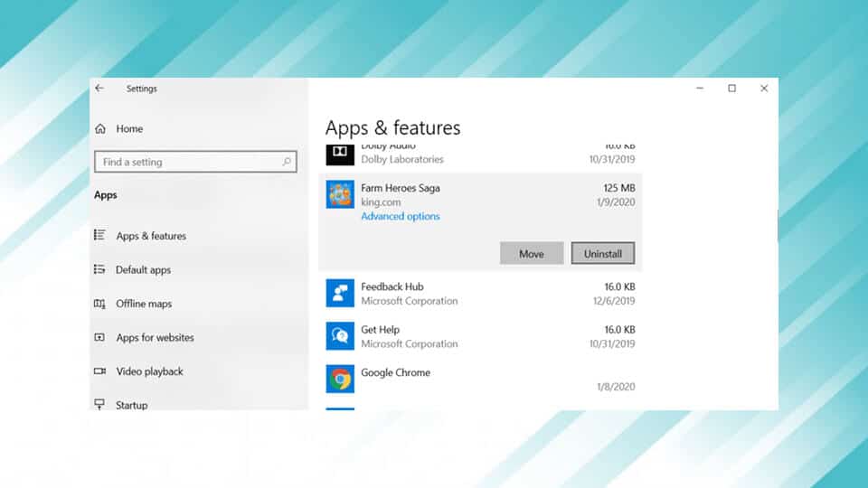Click the 125 MB size value
Screen dimensions: 868x488
[x=618, y=188]
